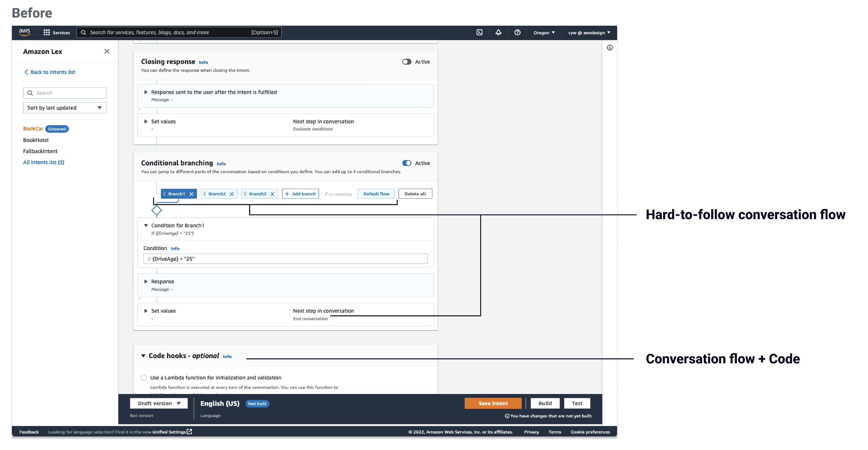
Task: Click Delete all button
Action: coord(415,194)
